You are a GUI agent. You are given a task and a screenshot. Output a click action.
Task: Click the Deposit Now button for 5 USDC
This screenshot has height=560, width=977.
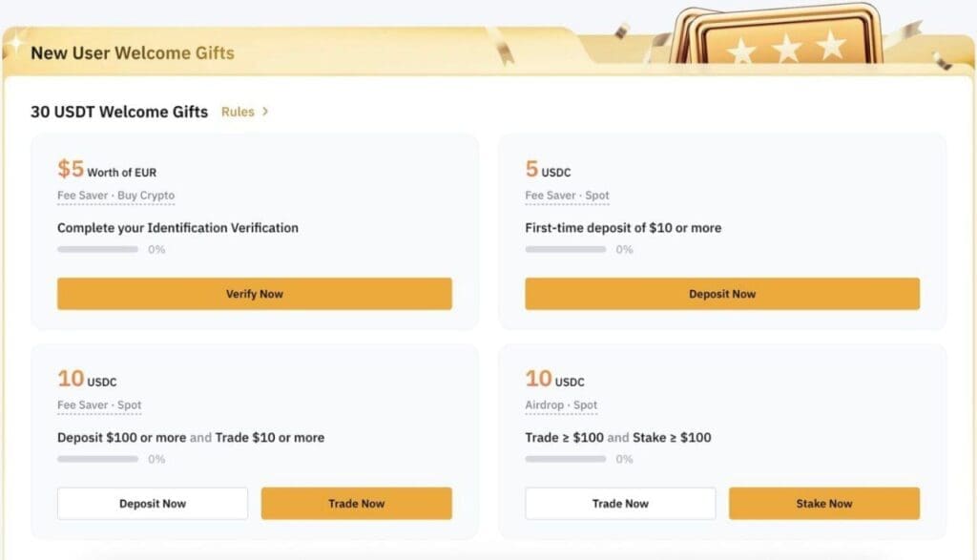(721, 294)
